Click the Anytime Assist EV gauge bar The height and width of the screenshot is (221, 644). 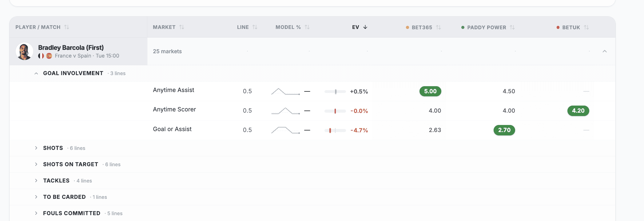point(335,91)
